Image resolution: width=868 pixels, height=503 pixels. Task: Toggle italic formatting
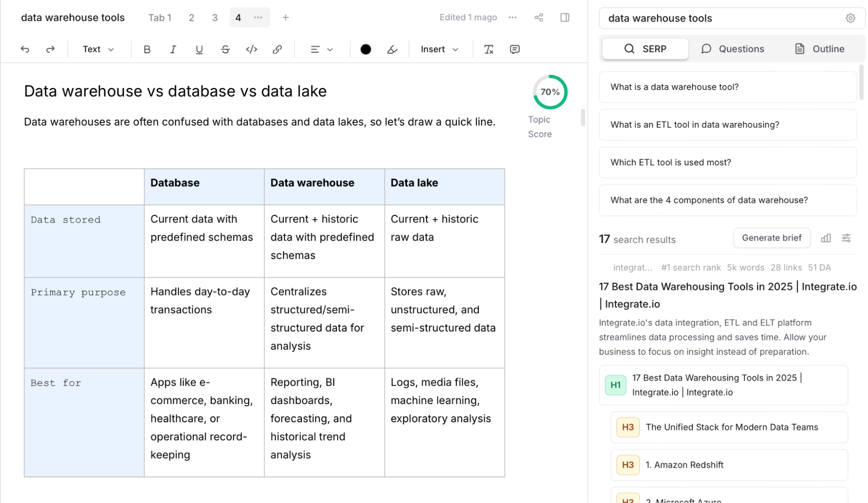pos(173,50)
